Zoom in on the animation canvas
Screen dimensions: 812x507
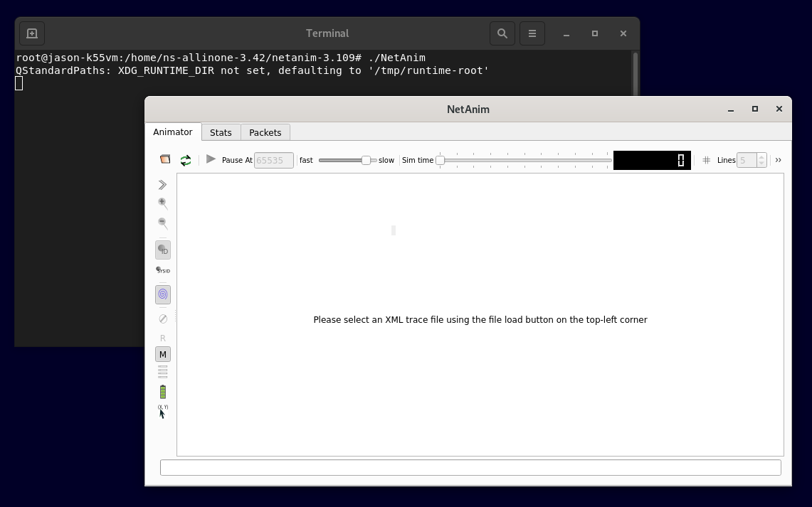click(162, 203)
